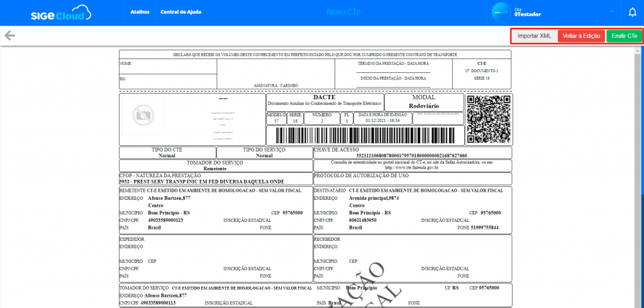The height and width of the screenshot is (308, 644).
Task: Go back using the left arrow icon
Action: pyautogui.click(x=10, y=35)
